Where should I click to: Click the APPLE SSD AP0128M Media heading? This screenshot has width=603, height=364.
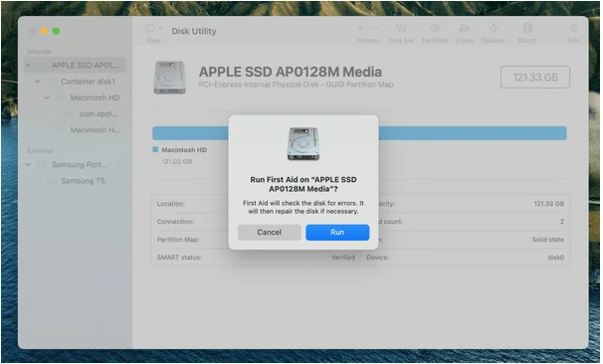click(x=291, y=72)
